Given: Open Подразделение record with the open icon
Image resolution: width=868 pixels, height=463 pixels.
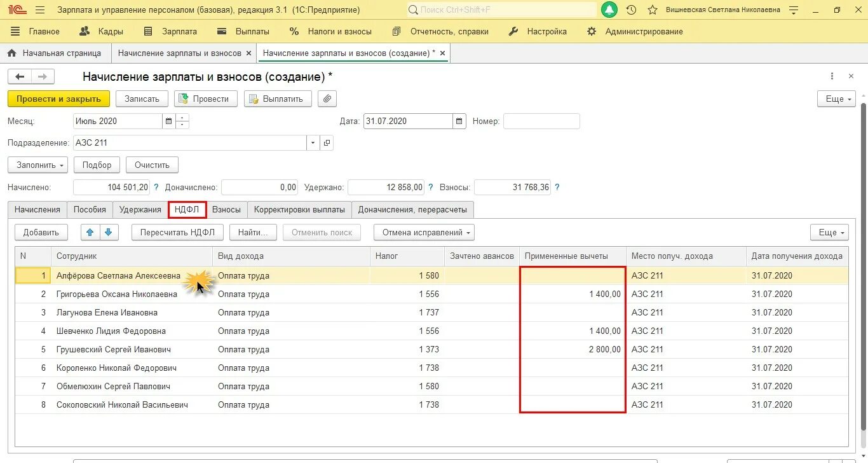Looking at the screenshot, I should coord(327,143).
